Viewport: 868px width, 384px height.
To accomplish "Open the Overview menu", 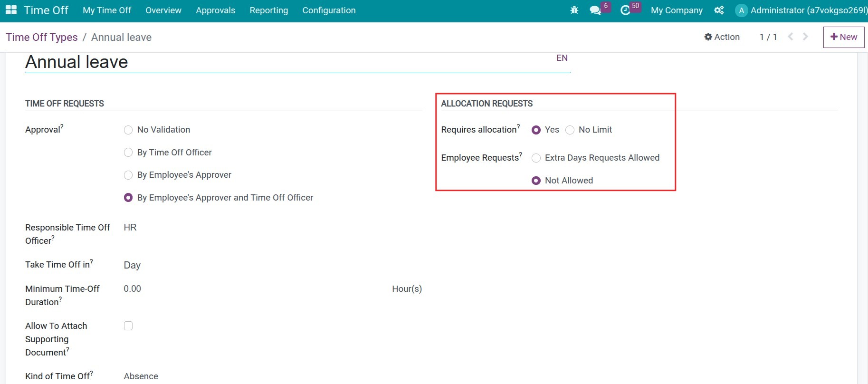I will tap(163, 10).
